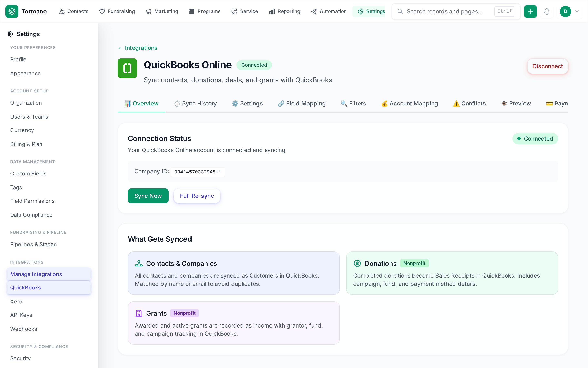Click the Nonprofit badge on Grants card
The width and height of the screenshot is (588, 368).
click(184, 313)
